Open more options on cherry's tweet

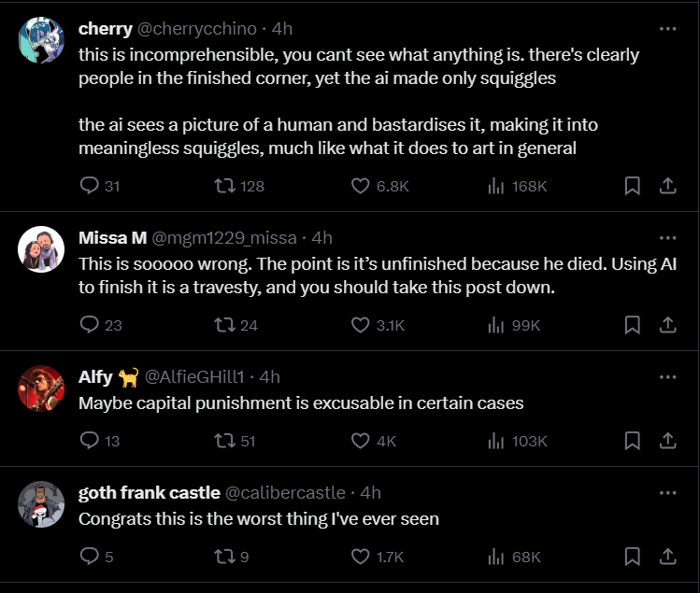667,29
